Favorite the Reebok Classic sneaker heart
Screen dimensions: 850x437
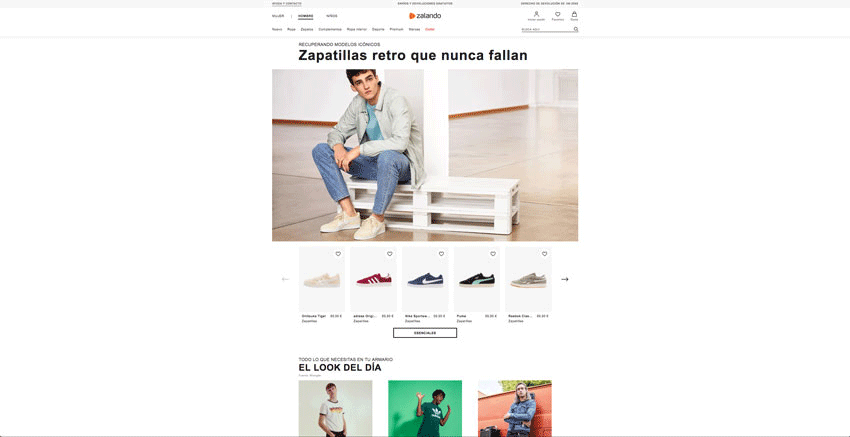(x=544, y=254)
